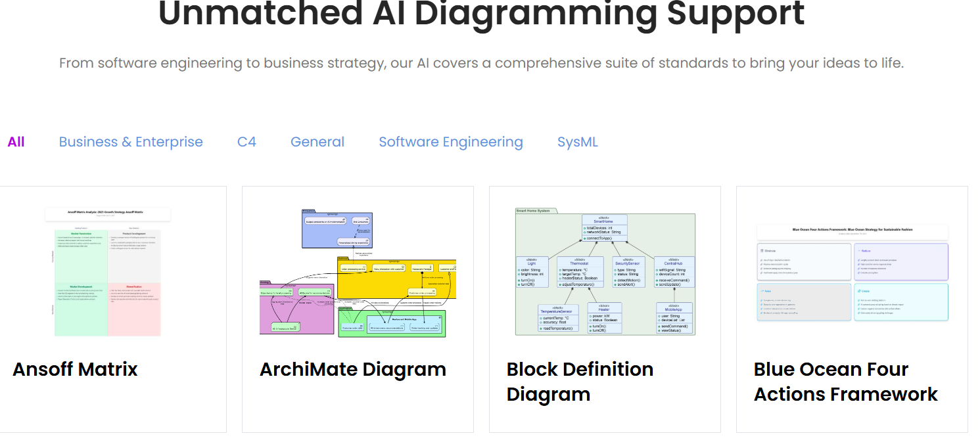Viewport: 980px width, 448px height.
Task: Show Software Engineering diagram types
Action: coord(451,142)
